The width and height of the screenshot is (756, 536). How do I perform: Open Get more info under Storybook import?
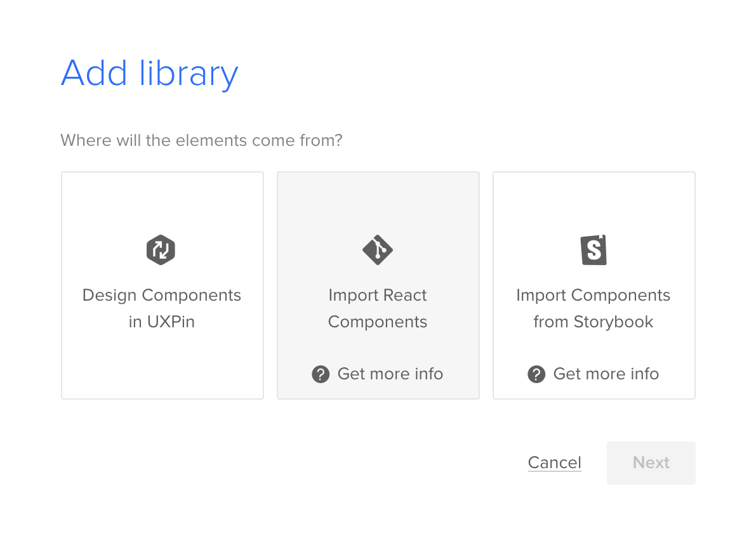[x=606, y=374]
